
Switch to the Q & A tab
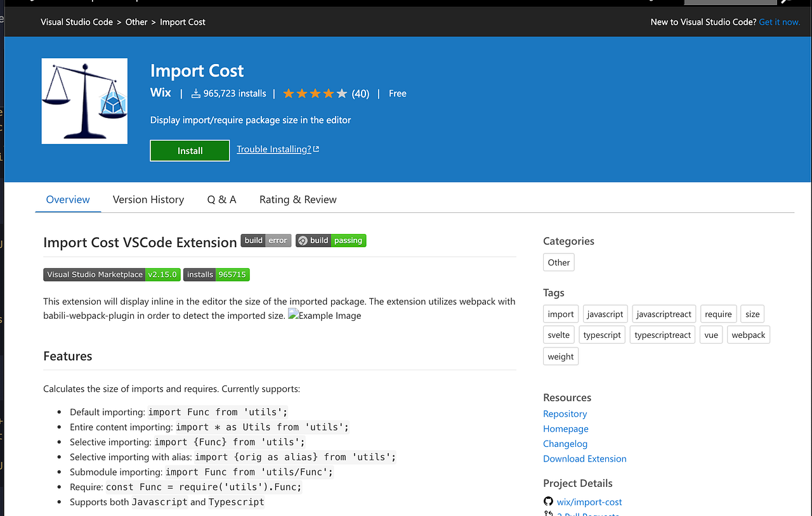[221, 199]
